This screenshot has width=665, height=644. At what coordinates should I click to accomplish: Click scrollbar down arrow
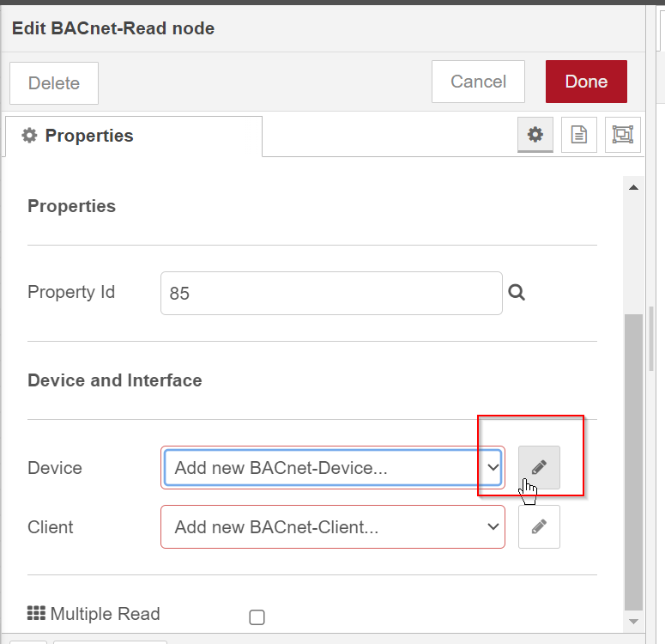(633, 622)
